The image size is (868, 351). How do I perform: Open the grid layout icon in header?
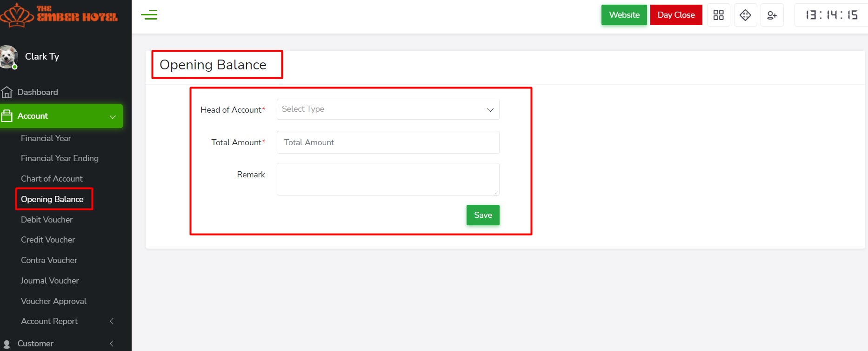(718, 15)
